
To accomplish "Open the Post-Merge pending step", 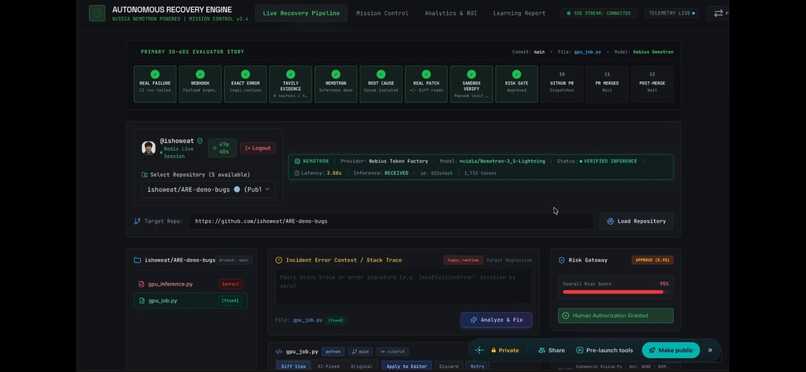I will pyautogui.click(x=652, y=84).
